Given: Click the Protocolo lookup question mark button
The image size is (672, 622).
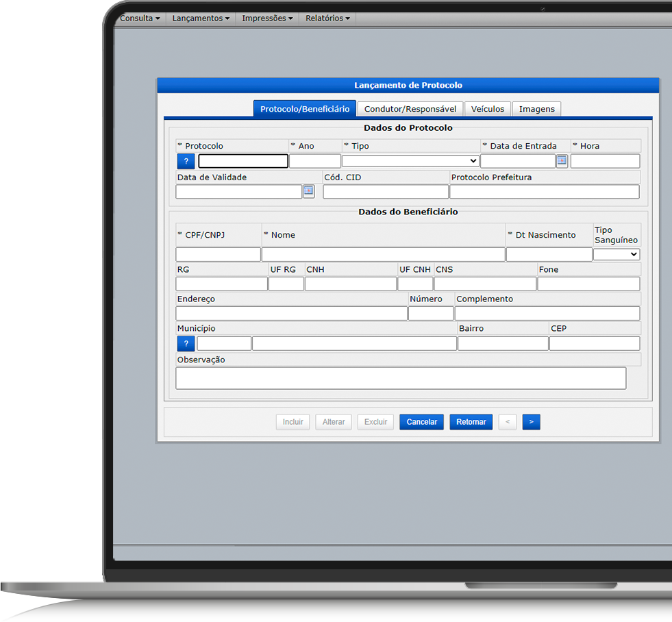Looking at the screenshot, I should click(x=186, y=161).
